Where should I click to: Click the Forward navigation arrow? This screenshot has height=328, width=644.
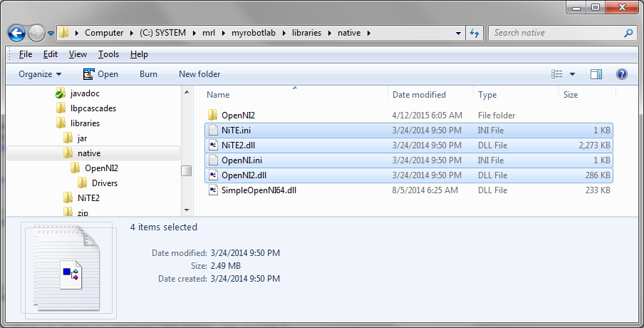(36, 34)
